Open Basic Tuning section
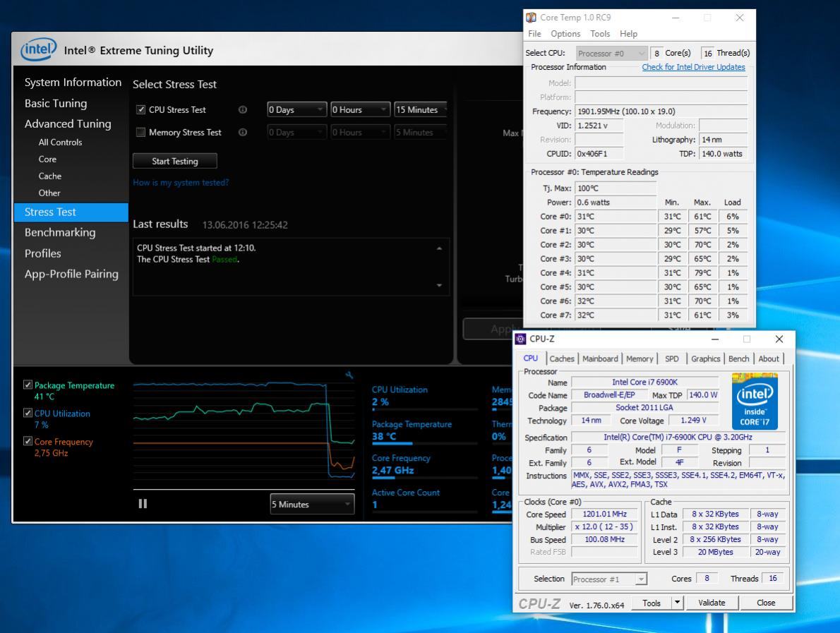Image resolution: width=840 pixels, height=633 pixels. pos(56,103)
